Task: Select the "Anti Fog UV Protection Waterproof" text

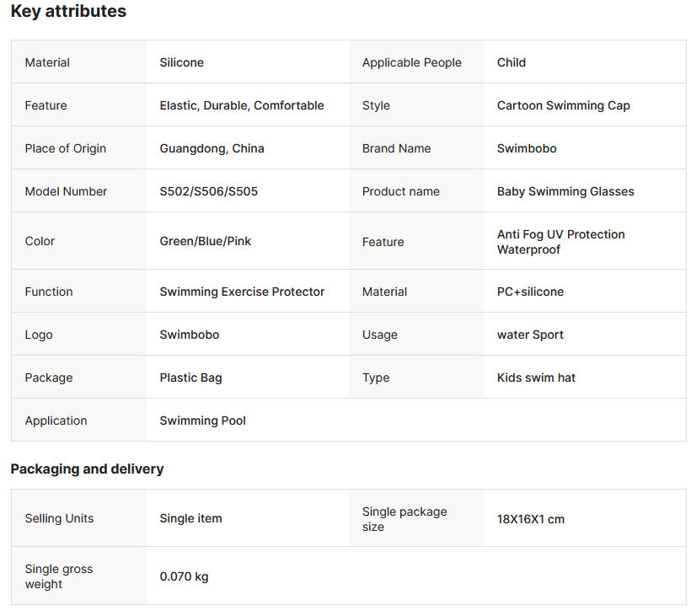Action: [560, 242]
